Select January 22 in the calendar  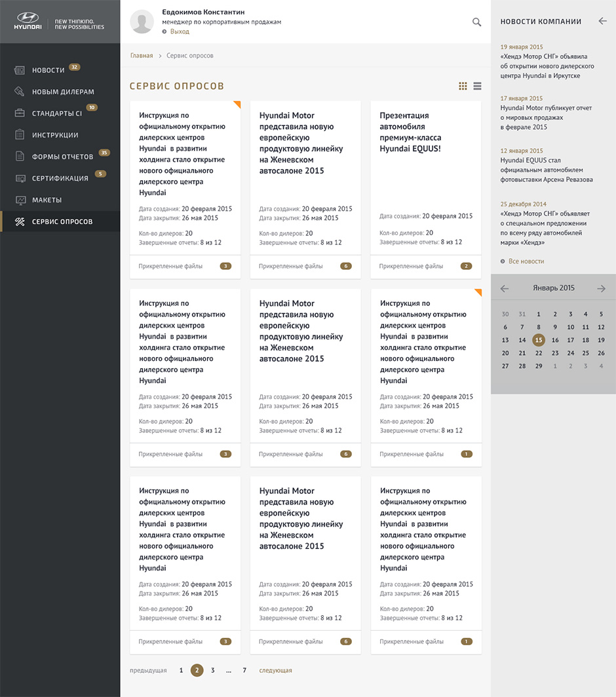[539, 353]
